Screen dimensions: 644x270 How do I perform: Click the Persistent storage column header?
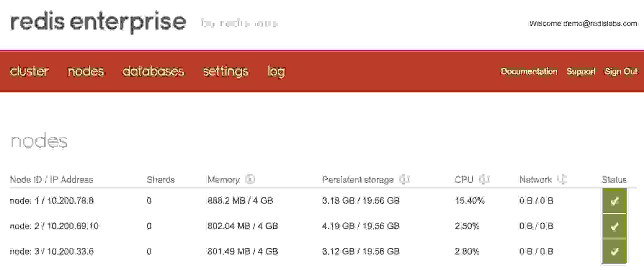(x=358, y=180)
